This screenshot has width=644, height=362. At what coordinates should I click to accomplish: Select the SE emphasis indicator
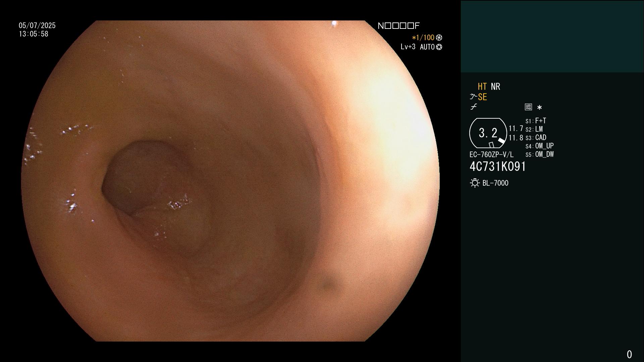tap(482, 97)
